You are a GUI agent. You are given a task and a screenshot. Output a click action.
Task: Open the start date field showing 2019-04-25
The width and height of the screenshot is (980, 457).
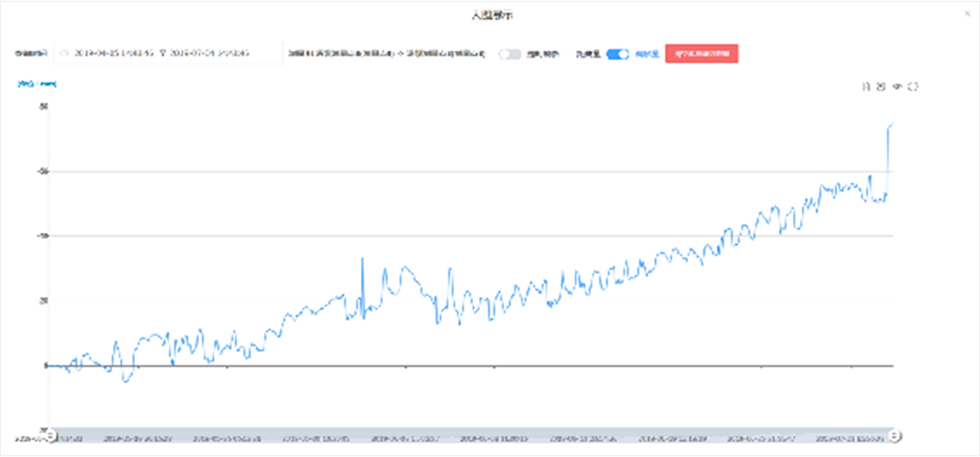click(x=113, y=53)
